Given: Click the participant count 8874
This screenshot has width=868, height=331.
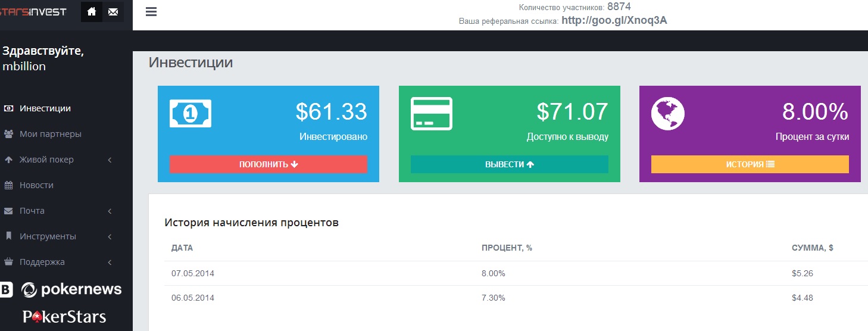Looking at the screenshot, I should coord(619,7).
